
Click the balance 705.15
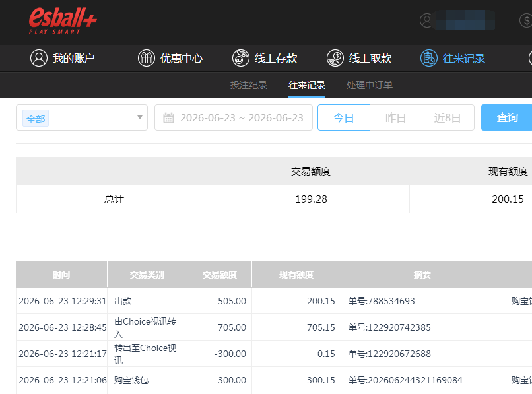tap(321, 327)
